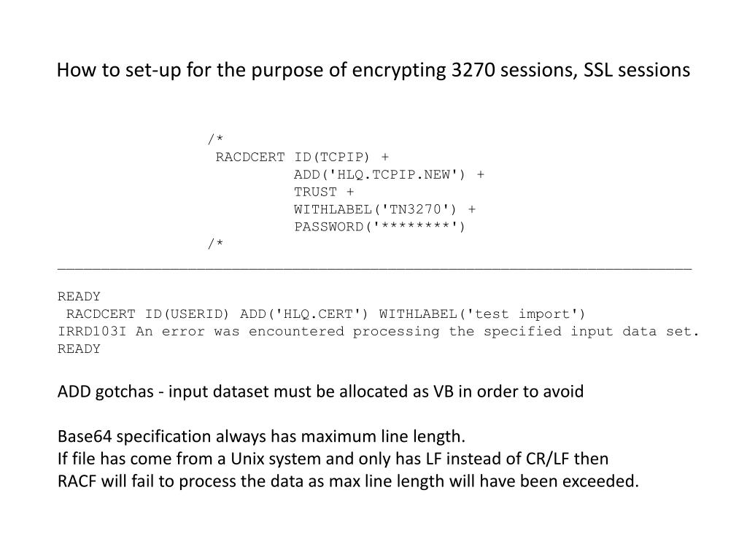The width and height of the screenshot is (747, 560).
Task: Click the slide title about encrypting 3270 sessions
Action: click(373, 70)
